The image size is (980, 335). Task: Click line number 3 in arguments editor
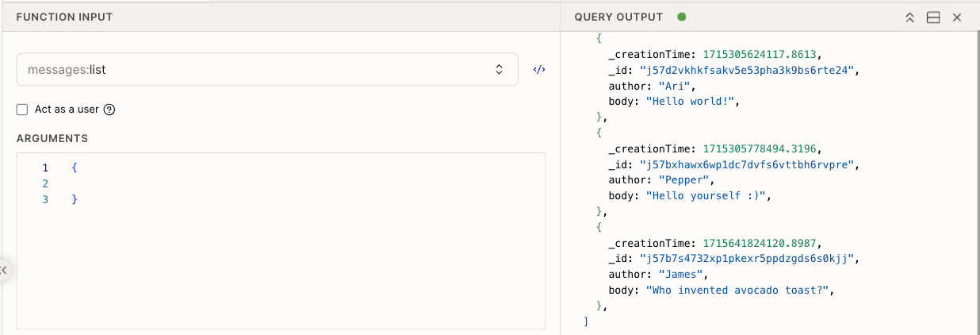45,199
